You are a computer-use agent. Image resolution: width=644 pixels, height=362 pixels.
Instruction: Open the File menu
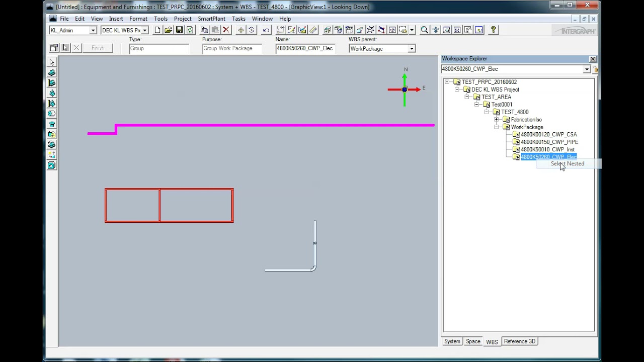pos(64,19)
